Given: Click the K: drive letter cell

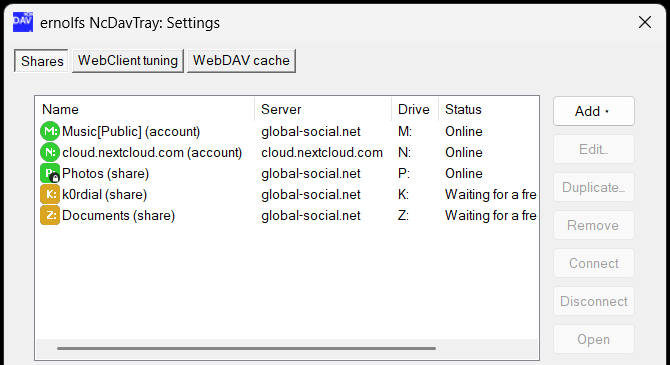Looking at the screenshot, I should 403,194.
